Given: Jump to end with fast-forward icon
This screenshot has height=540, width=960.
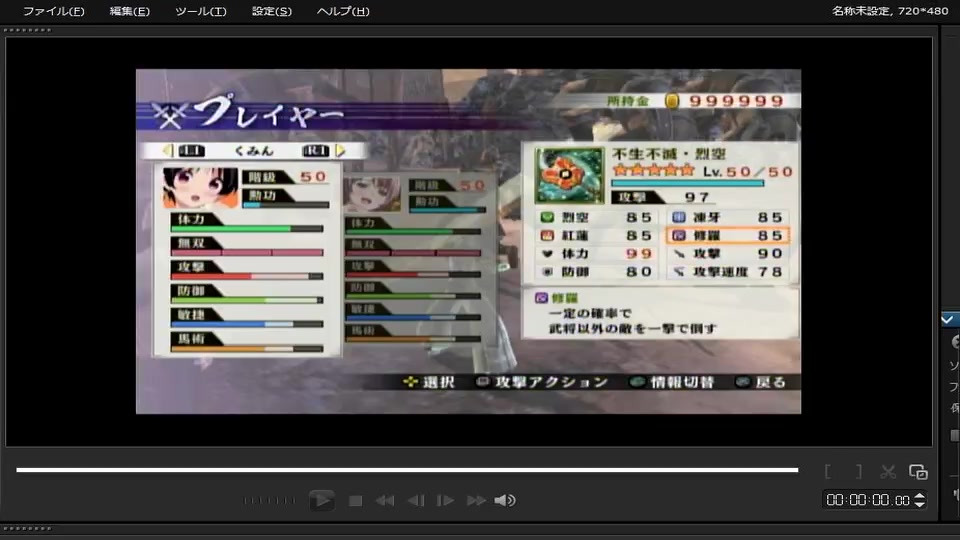Looking at the screenshot, I should pyautogui.click(x=476, y=501).
